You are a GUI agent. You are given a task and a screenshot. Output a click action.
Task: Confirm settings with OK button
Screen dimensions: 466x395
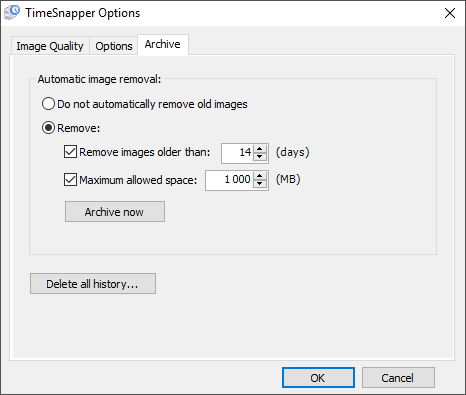[318, 378]
